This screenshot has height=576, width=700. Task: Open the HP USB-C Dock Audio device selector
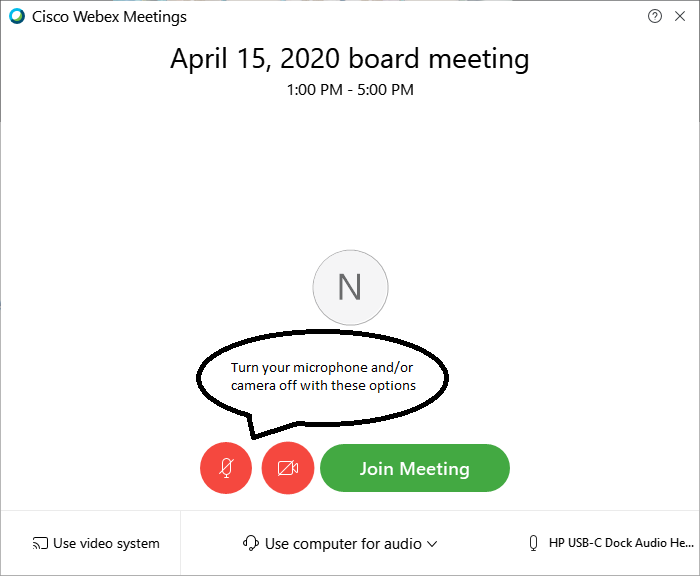611,543
